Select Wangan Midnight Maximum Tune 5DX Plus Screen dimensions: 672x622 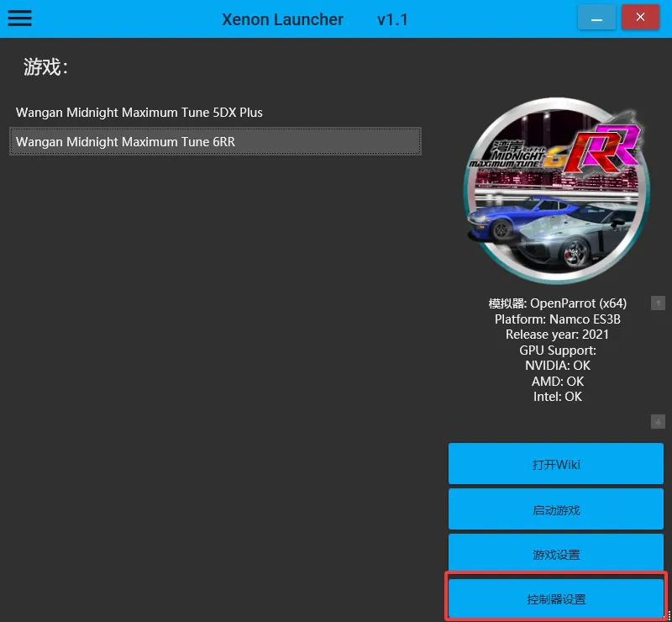139,113
